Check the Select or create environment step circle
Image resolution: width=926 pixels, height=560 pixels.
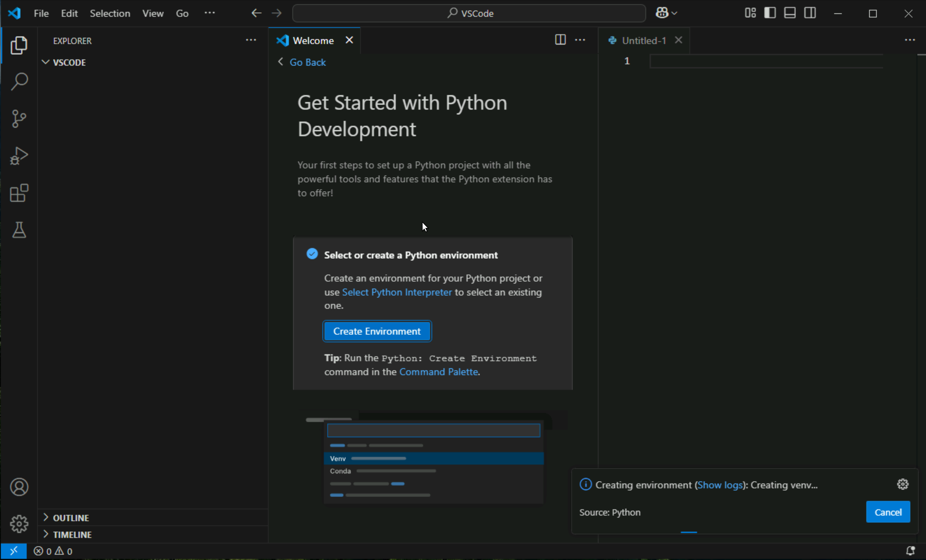312,254
